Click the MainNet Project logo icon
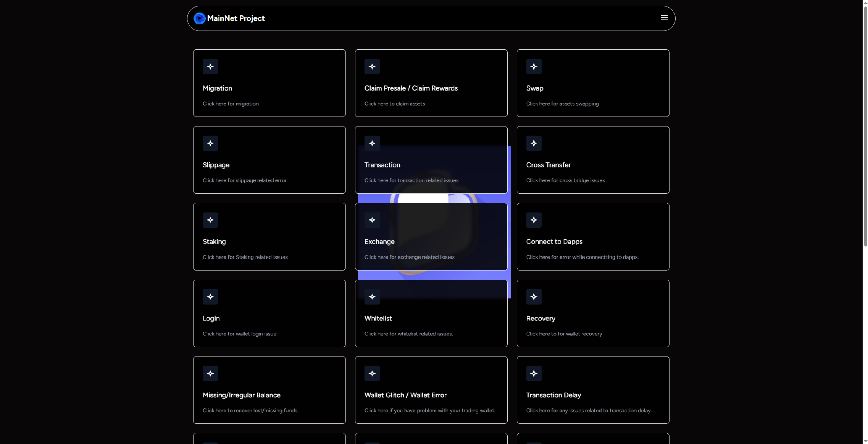 pos(200,18)
